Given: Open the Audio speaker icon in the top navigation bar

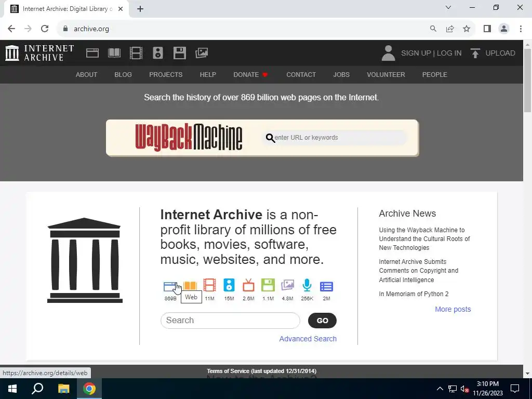Looking at the screenshot, I should click(x=158, y=53).
